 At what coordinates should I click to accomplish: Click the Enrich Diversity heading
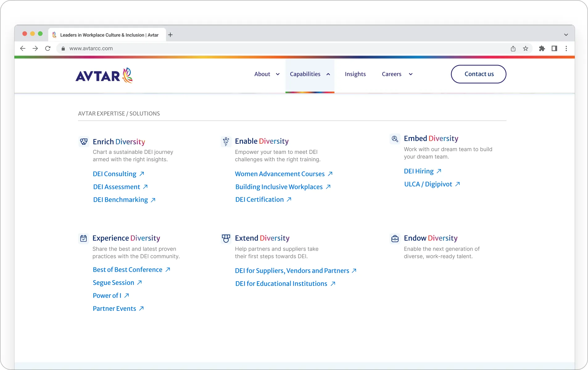click(119, 142)
